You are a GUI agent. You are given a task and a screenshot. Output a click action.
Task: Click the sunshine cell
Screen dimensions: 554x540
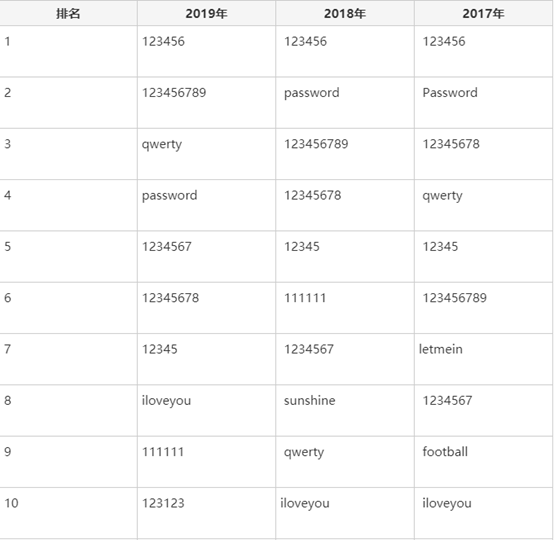click(345, 410)
